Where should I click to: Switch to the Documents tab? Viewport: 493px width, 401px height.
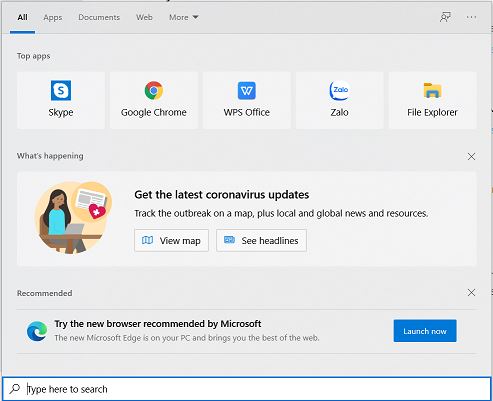[x=99, y=17]
